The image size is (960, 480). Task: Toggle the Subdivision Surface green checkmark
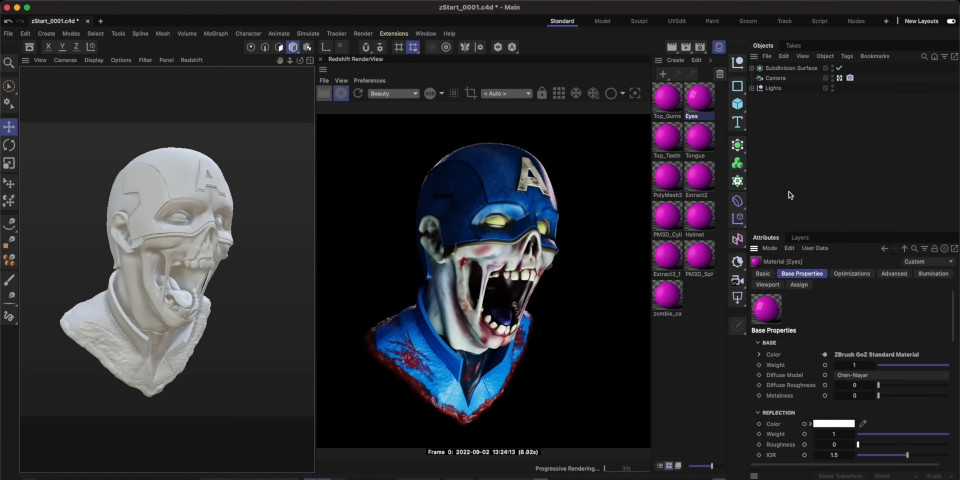pos(839,68)
